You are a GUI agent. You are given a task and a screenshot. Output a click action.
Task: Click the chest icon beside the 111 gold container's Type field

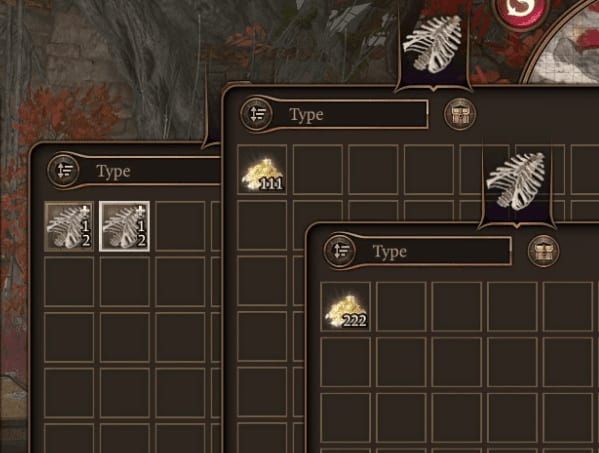coord(460,114)
